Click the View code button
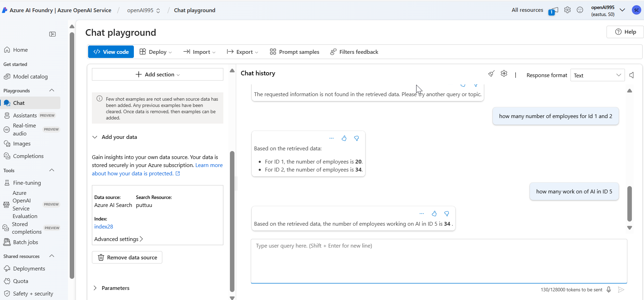The image size is (644, 300). tap(111, 52)
